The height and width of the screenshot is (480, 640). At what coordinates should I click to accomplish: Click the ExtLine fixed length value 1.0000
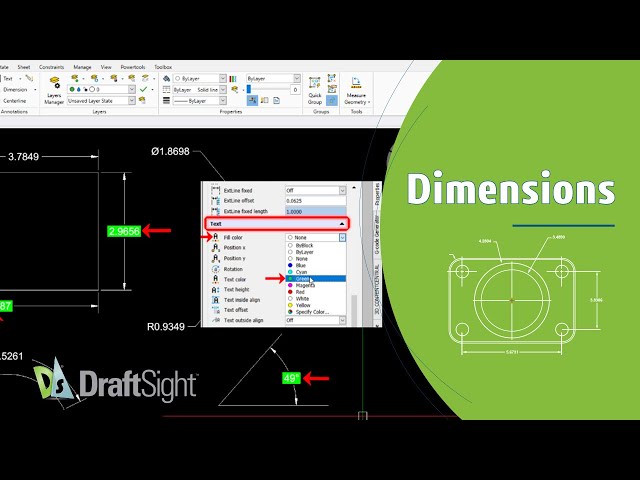(x=316, y=211)
